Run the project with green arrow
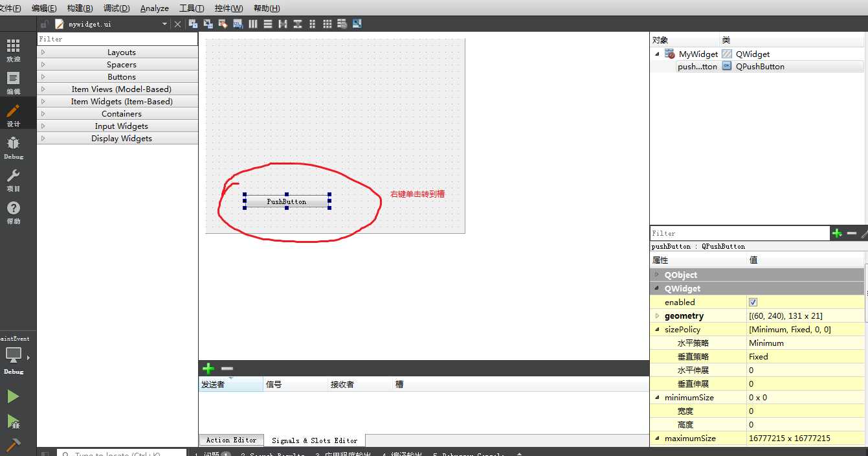The height and width of the screenshot is (456, 868). point(13,396)
